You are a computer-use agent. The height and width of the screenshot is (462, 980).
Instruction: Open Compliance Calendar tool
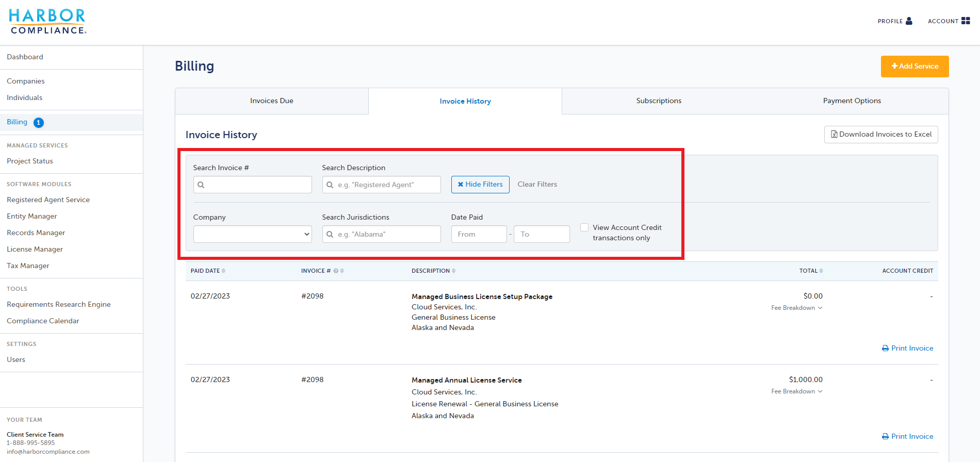point(43,321)
